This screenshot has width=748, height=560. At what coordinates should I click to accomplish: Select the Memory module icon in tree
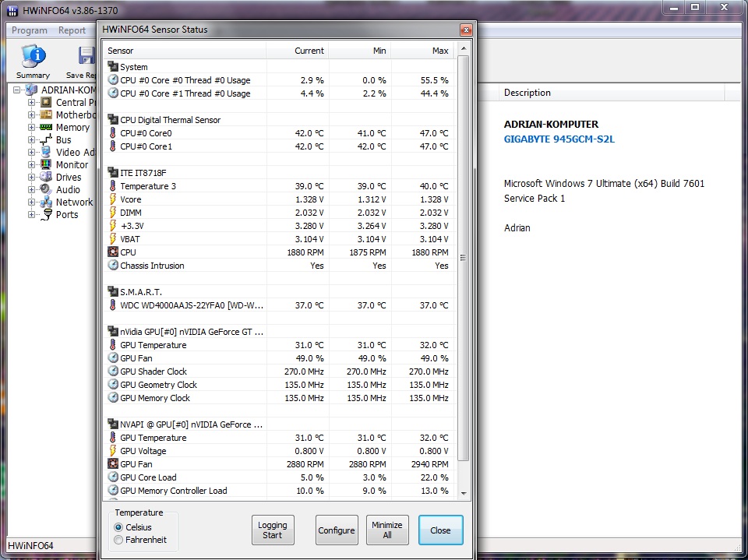46,127
